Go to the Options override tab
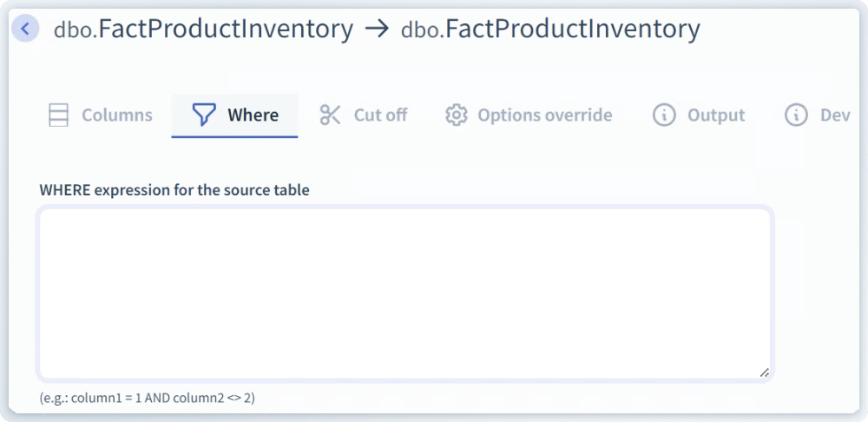Screen dimensions: 868x422 pyautogui.click(x=544, y=115)
